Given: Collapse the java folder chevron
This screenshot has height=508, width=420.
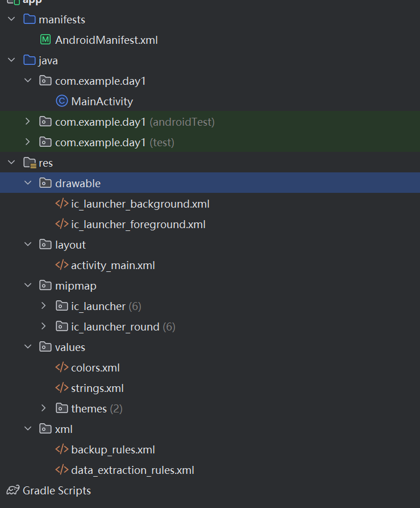Looking at the screenshot, I should [x=11, y=60].
